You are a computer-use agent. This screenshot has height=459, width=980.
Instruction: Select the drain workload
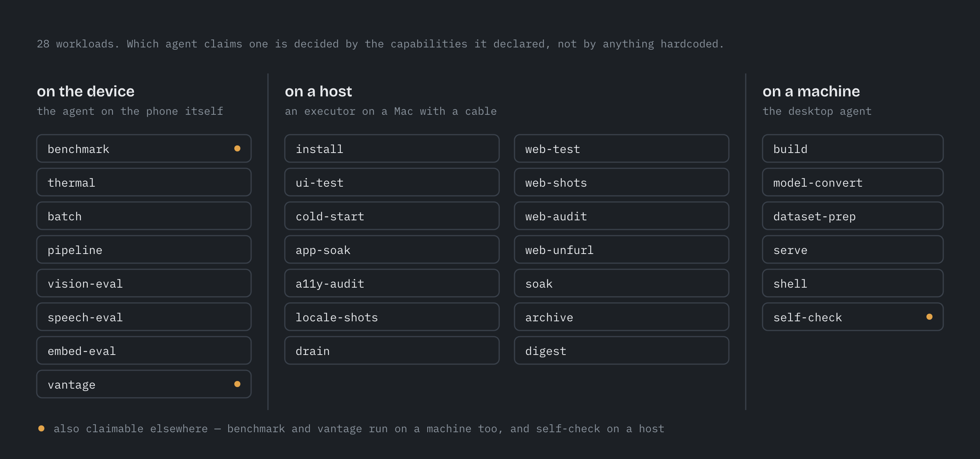click(392, 350)
